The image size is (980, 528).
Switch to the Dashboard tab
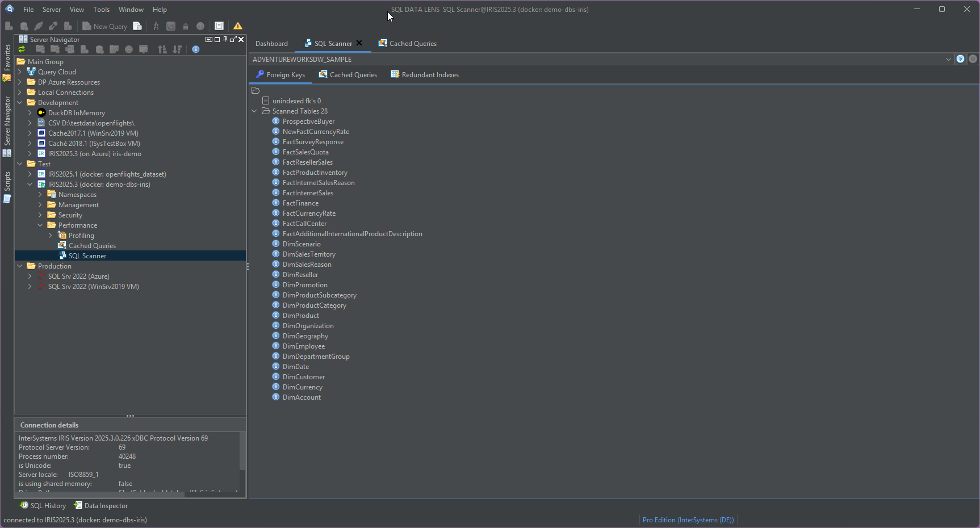point(271,44)
